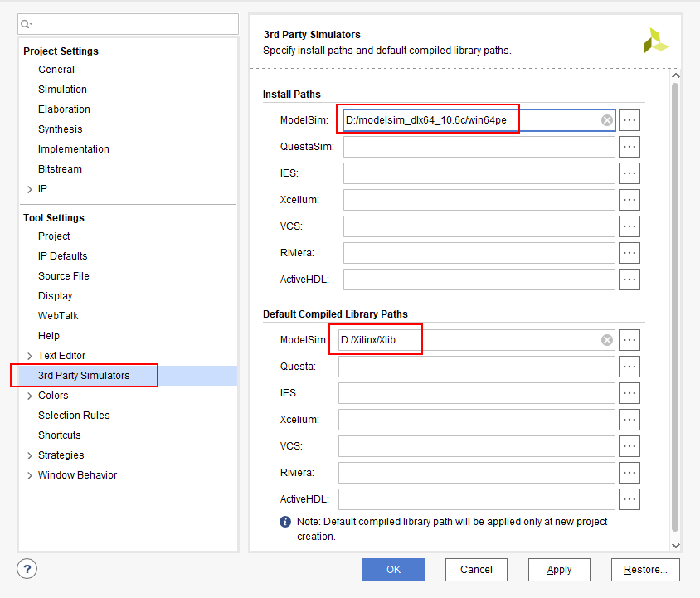
Task: Click into QuestaSim install path field
Action: [479, 147]
